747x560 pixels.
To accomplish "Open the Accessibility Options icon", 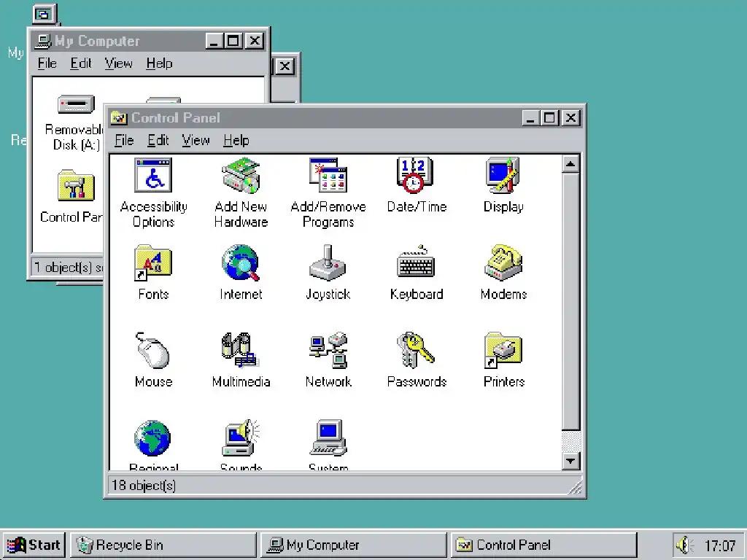I will click(x=153, y=176).
